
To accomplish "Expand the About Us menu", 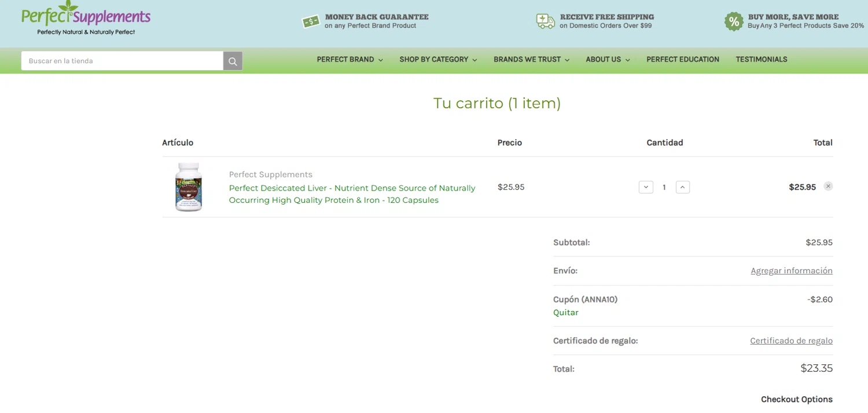I will pos(608,60).
